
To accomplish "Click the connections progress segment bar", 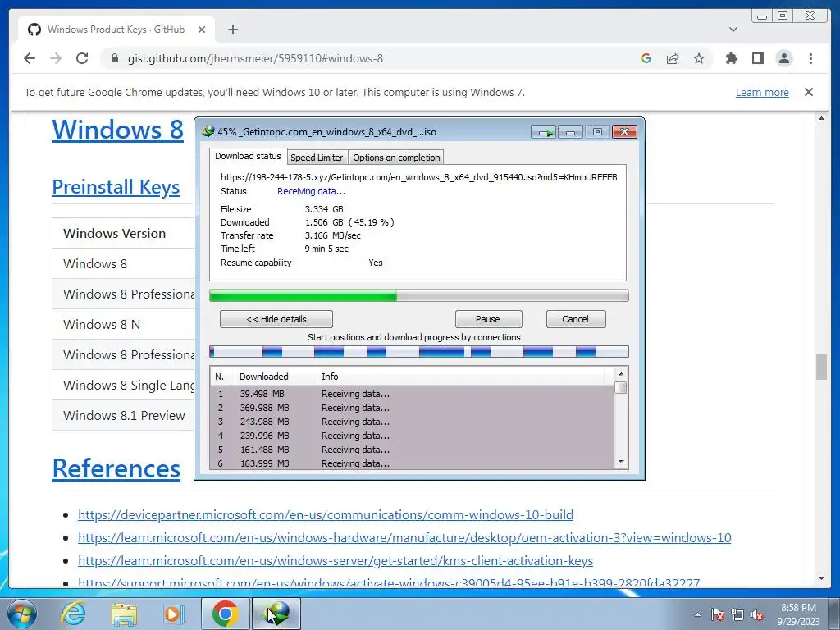I will [419, 352].
